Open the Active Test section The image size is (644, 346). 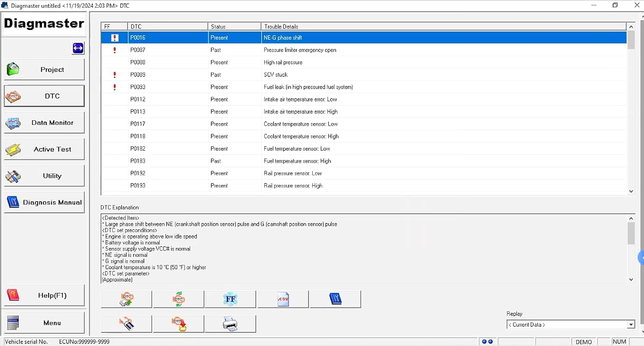tap(44, 150)
